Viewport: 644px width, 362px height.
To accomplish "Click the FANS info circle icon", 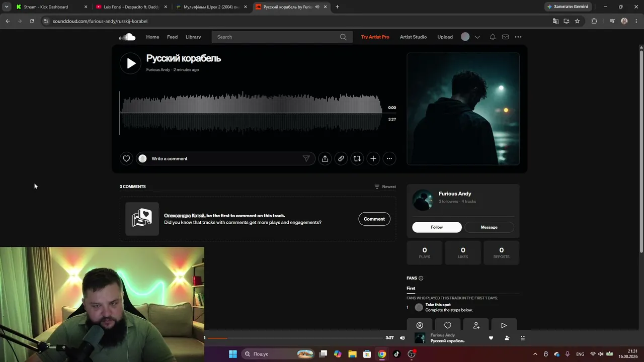I will (421, 278).
